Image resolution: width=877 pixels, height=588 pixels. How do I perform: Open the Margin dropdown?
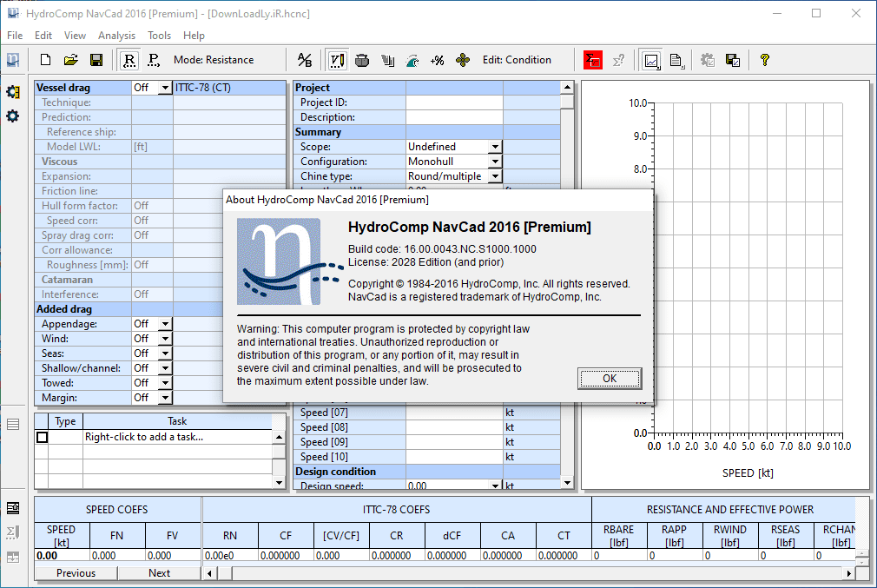coord(165,398)
